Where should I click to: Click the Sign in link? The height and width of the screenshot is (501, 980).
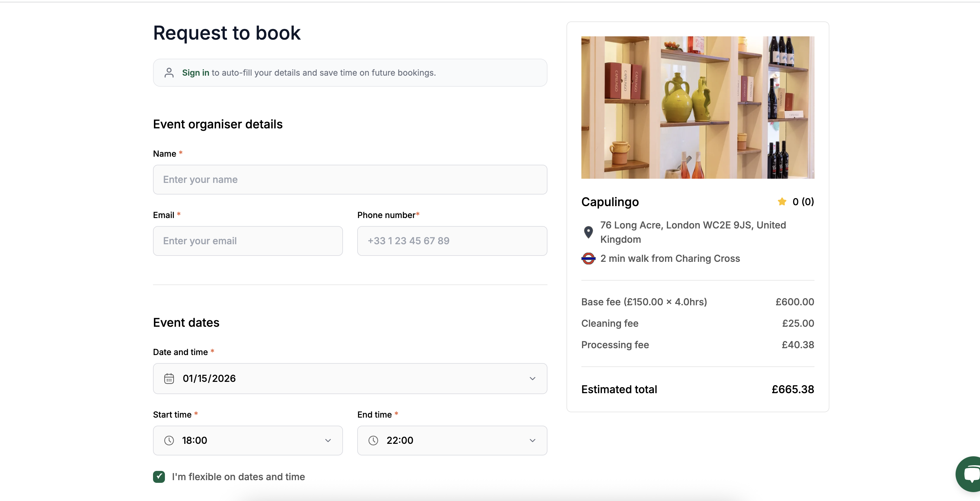tap(196, 73)
